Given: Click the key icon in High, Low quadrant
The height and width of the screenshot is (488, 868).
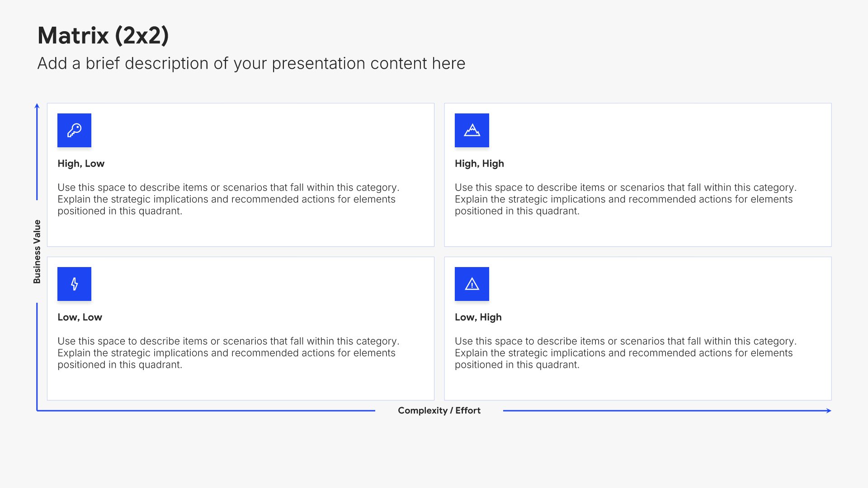Looking at the screenshot, I should [x=74, y=130].
